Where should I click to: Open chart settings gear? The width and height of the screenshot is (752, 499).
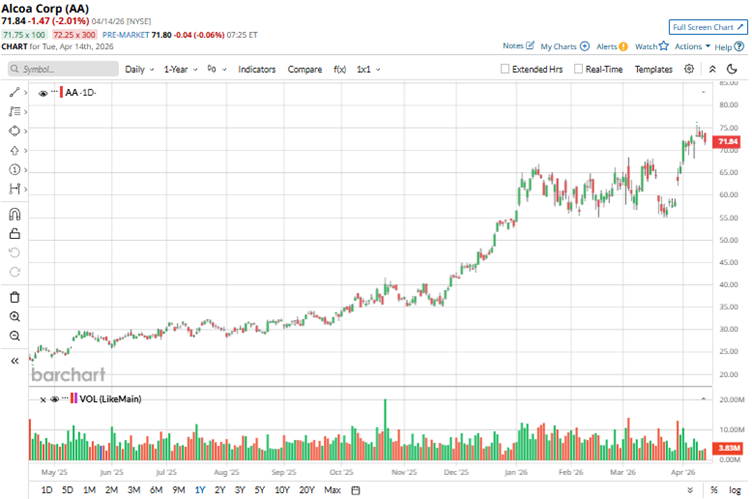[x=689, y=69]
